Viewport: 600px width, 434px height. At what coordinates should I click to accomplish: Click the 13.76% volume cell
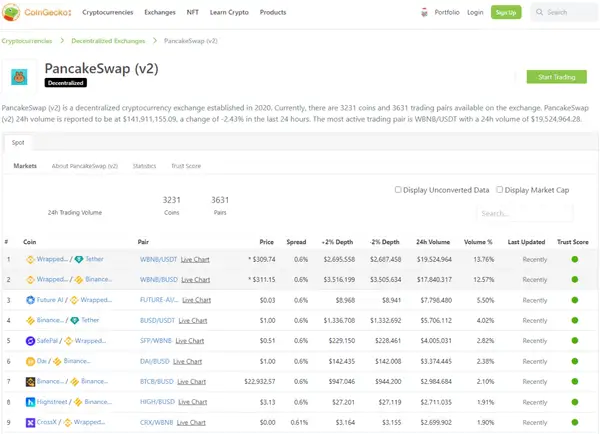484,259
